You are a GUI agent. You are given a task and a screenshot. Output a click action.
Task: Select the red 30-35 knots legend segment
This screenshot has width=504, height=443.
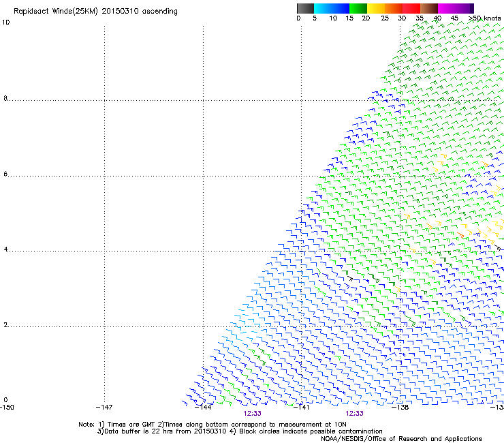[411, 8]
